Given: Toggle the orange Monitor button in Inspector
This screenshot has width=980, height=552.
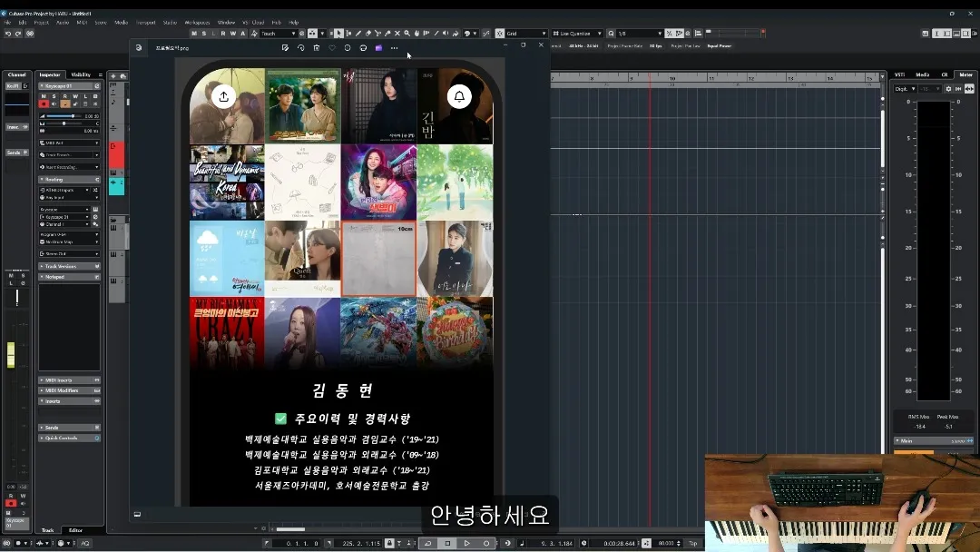Looking at the screenshot, I should [x=65, y=103].
